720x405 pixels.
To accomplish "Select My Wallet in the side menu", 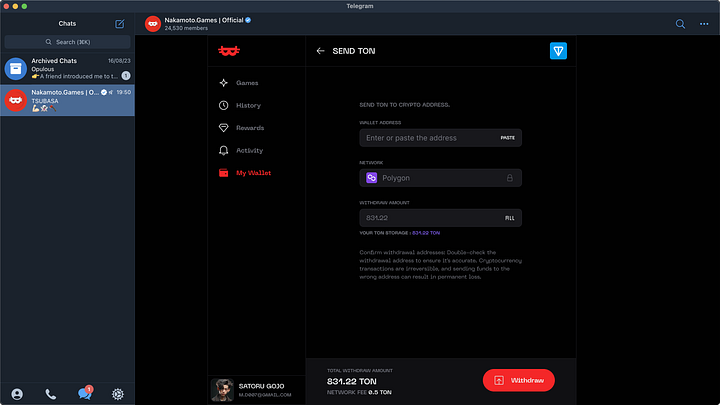I will click(x=253, y=173).
